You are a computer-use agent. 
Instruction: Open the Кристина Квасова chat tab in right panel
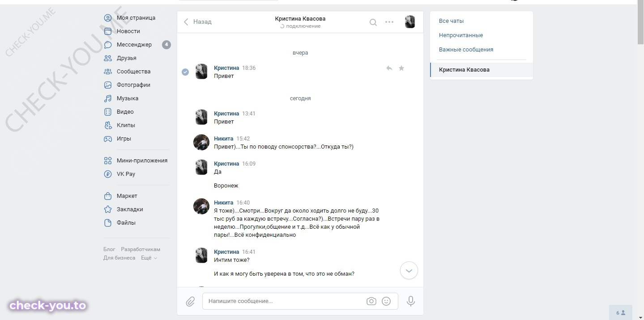pyautogui.click(x=482, y=70)
